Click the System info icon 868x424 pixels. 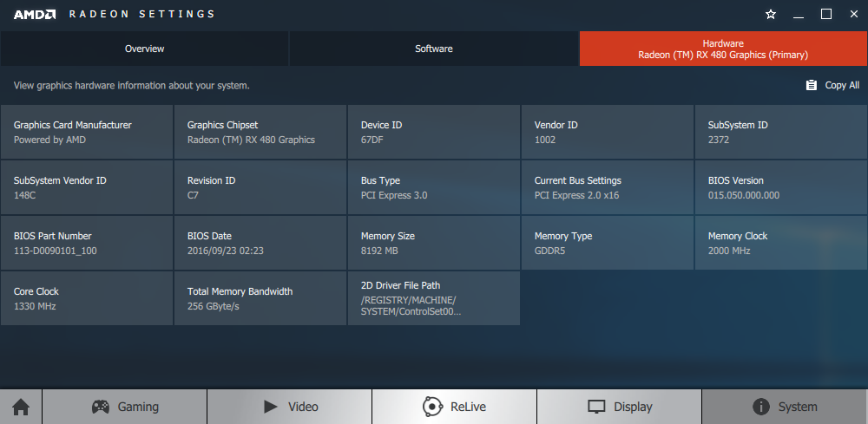pyautogui.click(x=761, y=407)
